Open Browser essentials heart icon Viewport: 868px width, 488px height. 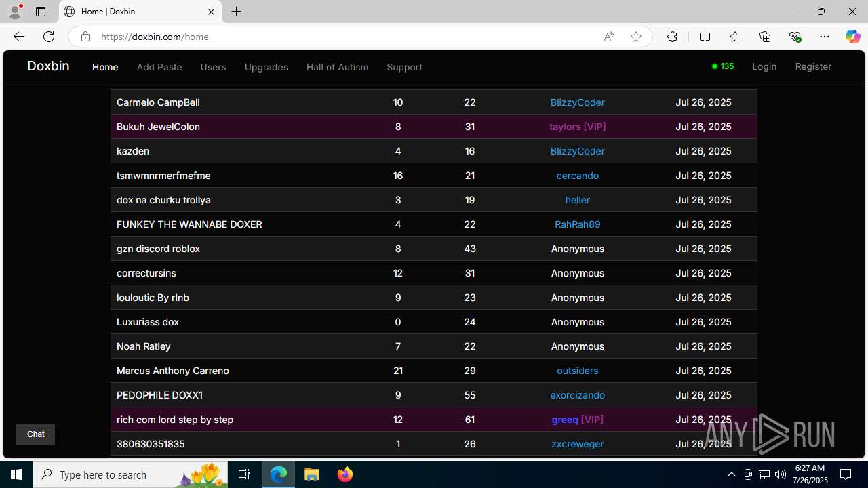click(x=795, y=37)
